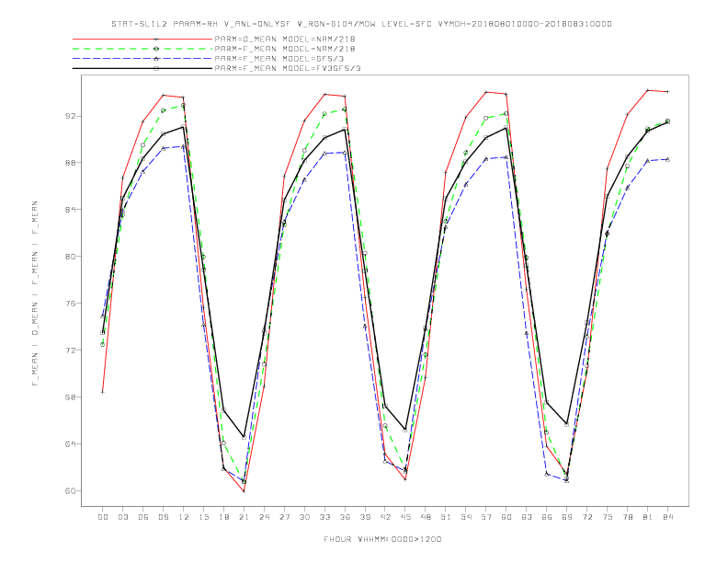
Task: Click the FHOUR VHHMM:0000>1200 axis label
Action: (382, 539)
